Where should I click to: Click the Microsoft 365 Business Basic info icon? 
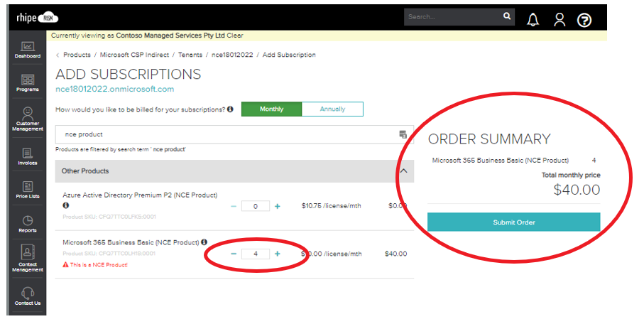[204, 242]
